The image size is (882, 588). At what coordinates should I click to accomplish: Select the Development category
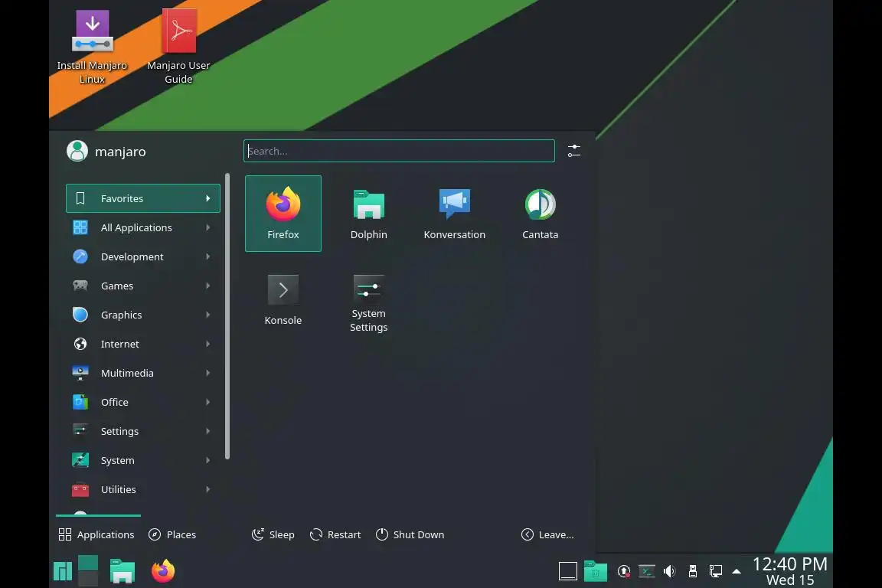[143, 256]
